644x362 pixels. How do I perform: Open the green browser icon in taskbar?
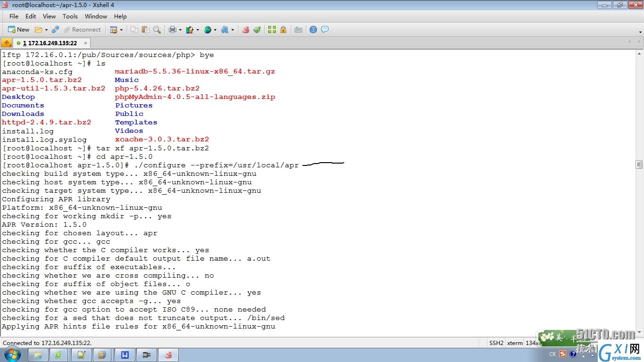pos(59,355)
